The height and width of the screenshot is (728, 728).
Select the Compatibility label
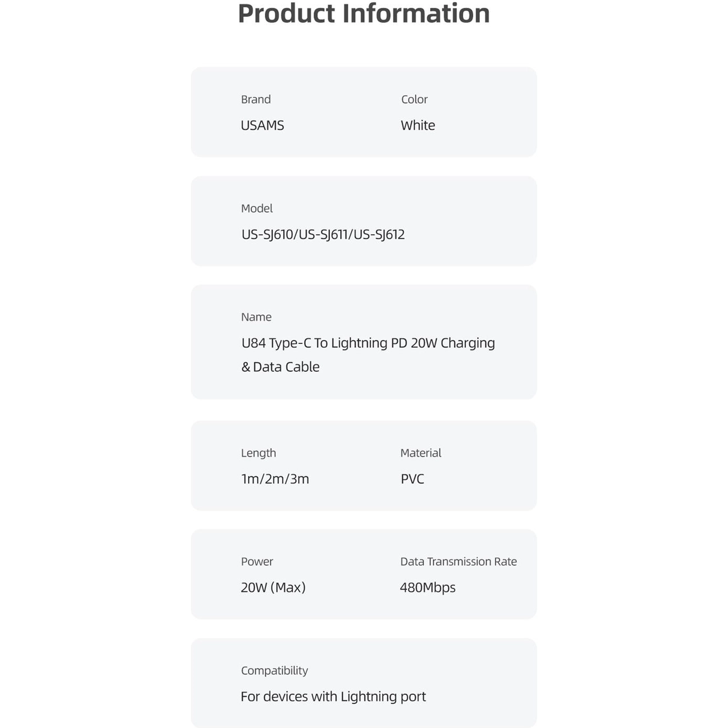tap(274, 670)
